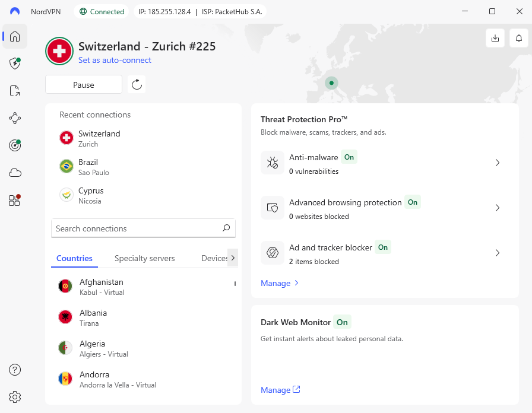The height and width of the screenshot is (413, 532).
Task: Pause the VPN connection
Action: [83, 84]
